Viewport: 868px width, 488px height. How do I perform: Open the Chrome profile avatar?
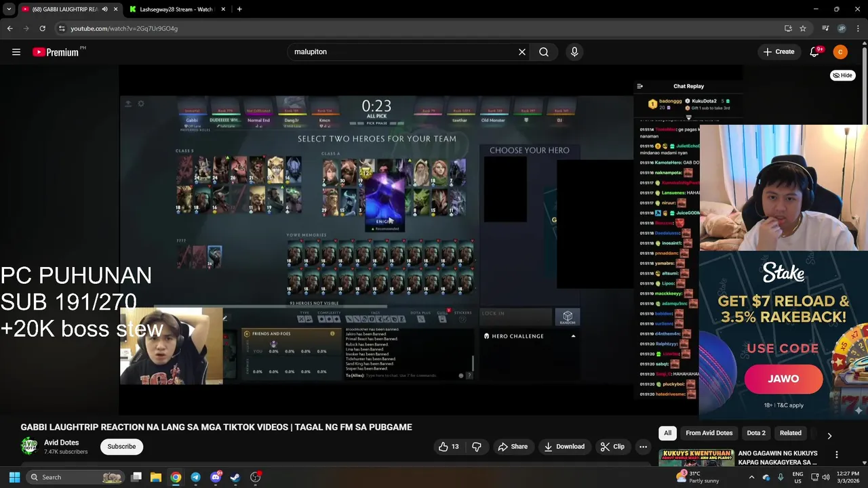pos(842,28)
